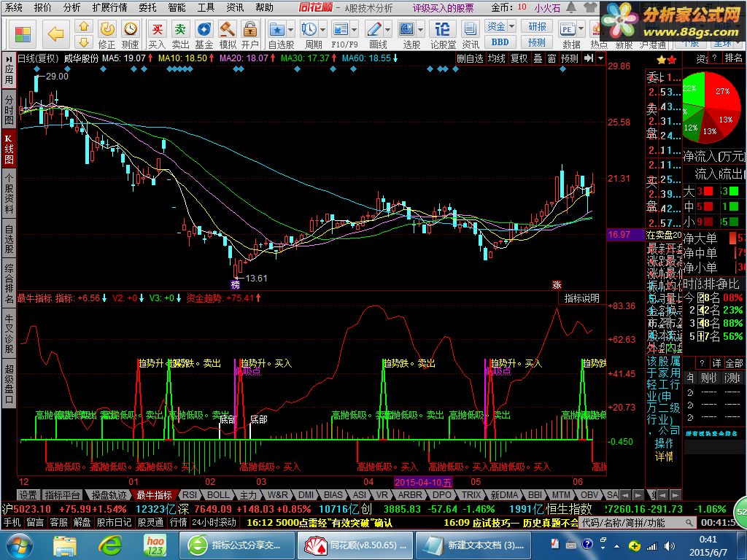Open the 选股 stock picker icon
The height and width of the screenshot is (560, 747).
point(407,30)
